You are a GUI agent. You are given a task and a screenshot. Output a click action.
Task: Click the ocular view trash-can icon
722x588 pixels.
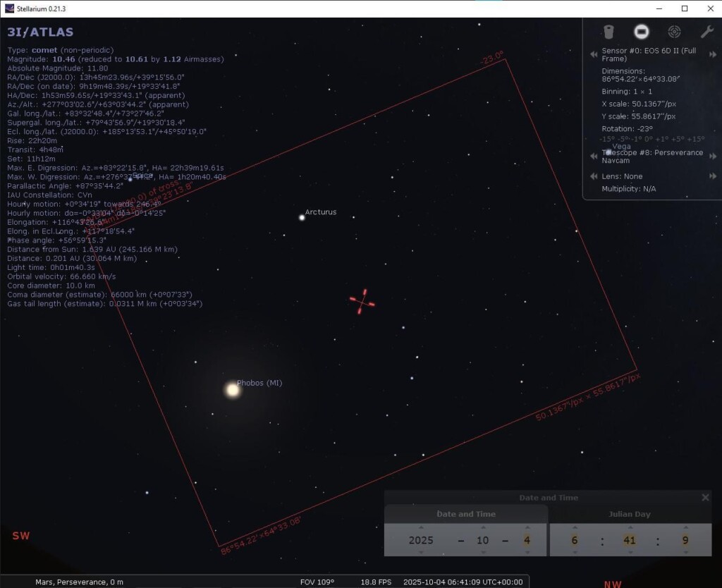pyautogui.click(x=609, y=32)
